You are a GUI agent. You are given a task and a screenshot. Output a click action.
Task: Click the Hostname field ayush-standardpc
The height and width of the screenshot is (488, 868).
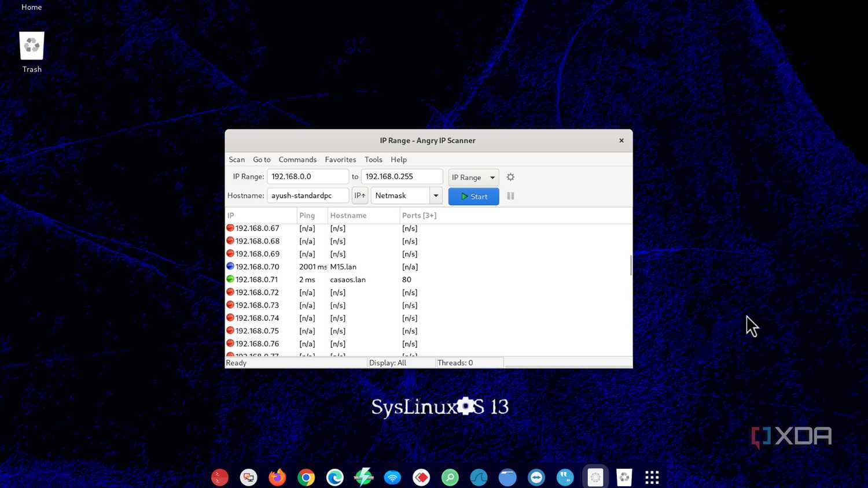[308, 195]
